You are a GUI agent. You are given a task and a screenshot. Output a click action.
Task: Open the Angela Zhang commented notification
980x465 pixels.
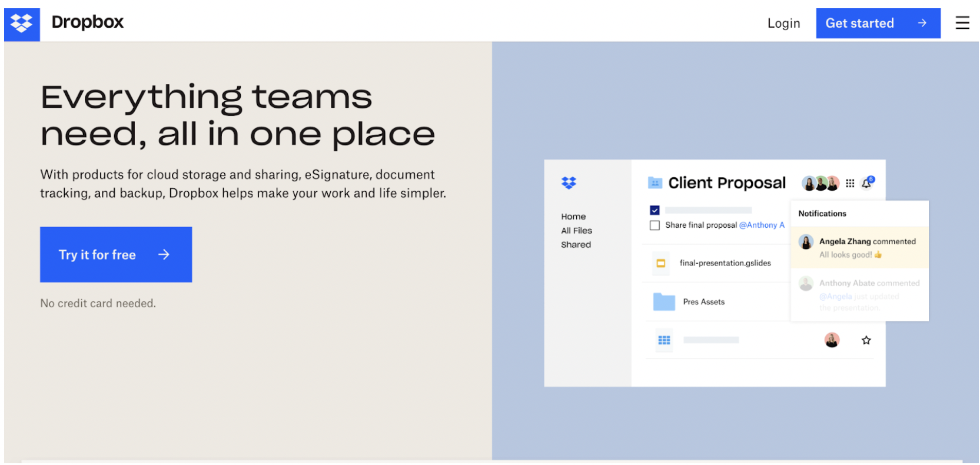859,248
